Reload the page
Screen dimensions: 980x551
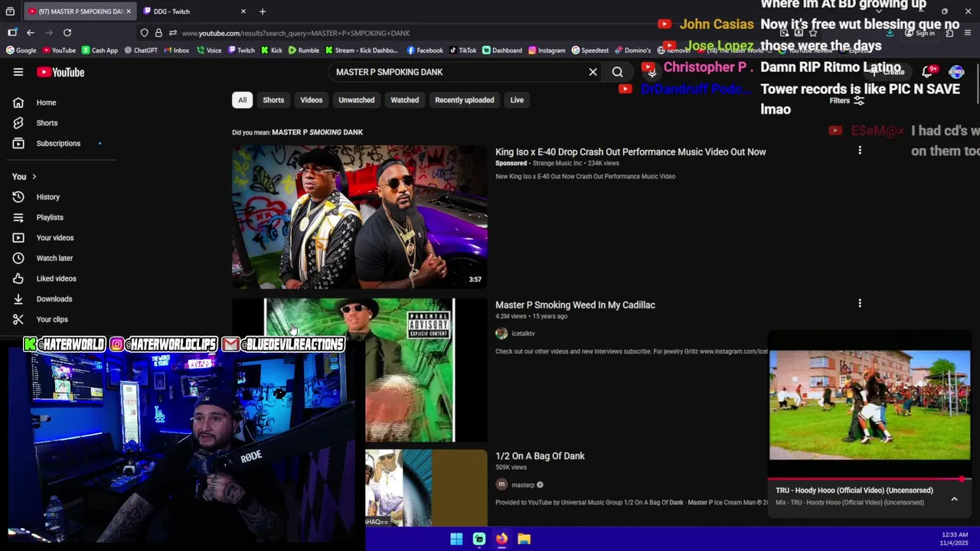[x=67, y=33]
